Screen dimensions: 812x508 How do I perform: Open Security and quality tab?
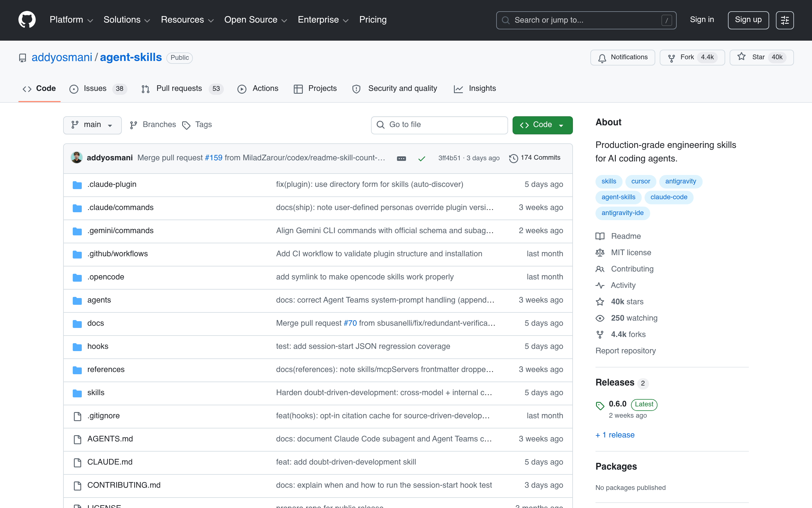tap(395, 89)
